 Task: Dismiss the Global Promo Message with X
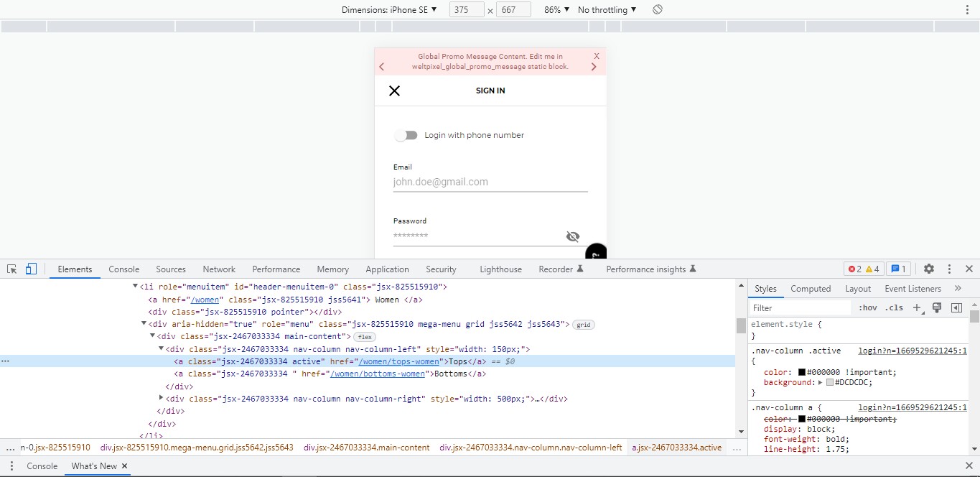[x=596, y=55]
